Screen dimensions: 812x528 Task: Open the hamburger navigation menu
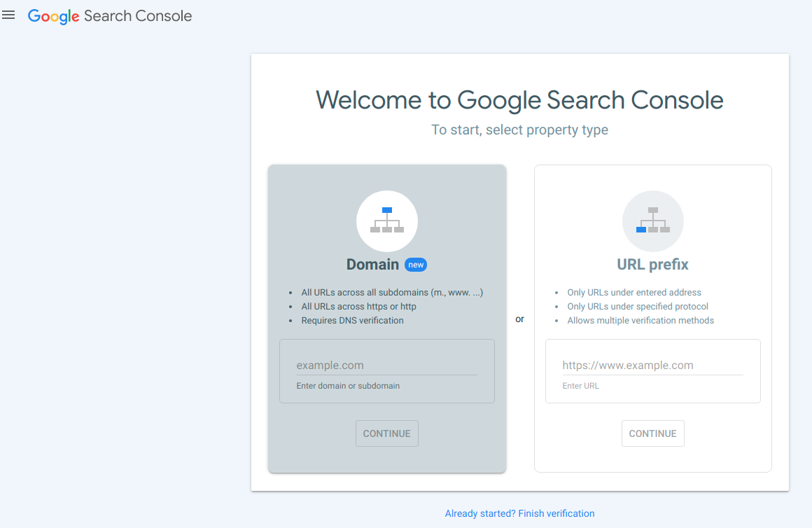click(x=8, y=15)
